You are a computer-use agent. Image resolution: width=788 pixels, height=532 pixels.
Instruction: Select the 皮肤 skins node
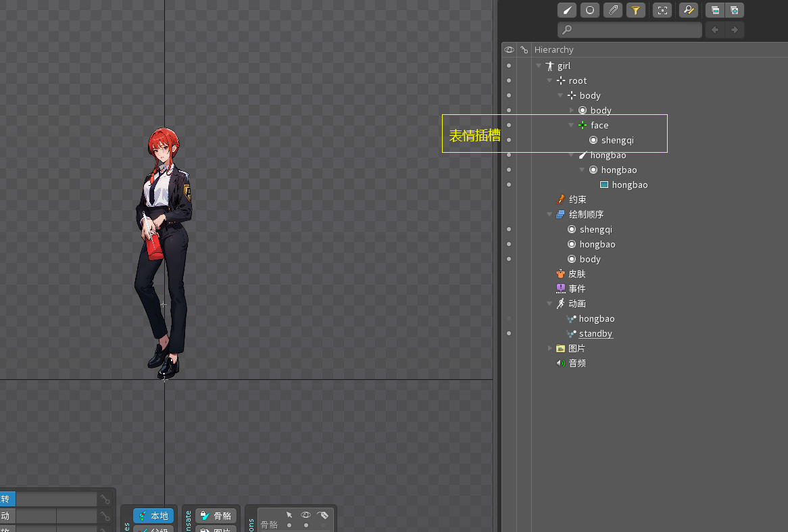(x=576, y=274)
